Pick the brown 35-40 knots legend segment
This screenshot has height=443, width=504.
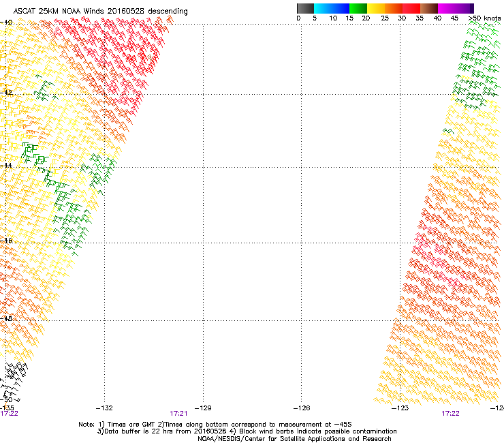pos(429,8)
